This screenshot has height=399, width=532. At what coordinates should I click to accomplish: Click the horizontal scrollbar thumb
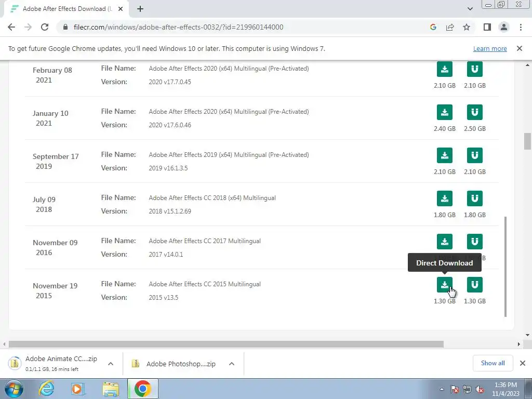226,344
